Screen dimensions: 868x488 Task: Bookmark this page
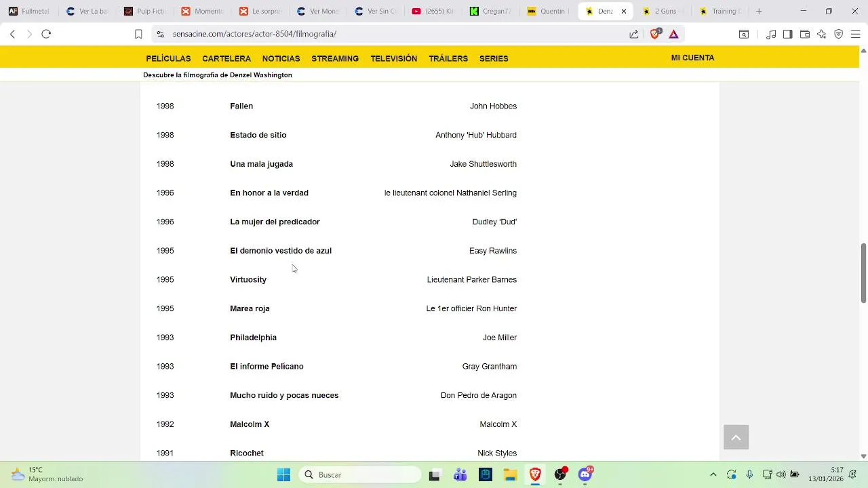[138, 34]
